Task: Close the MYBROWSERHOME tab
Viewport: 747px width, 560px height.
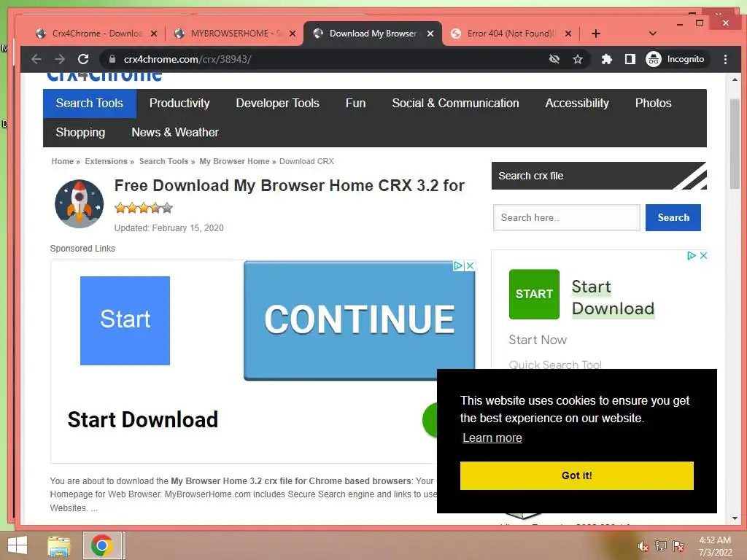Action: click(293, 34)
